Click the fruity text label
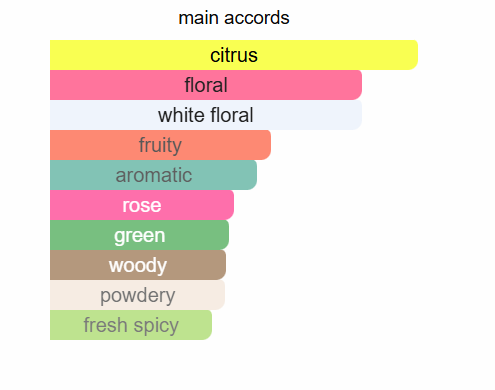The width and height of the screenshot is (495, 390). [x=160, y=146]
